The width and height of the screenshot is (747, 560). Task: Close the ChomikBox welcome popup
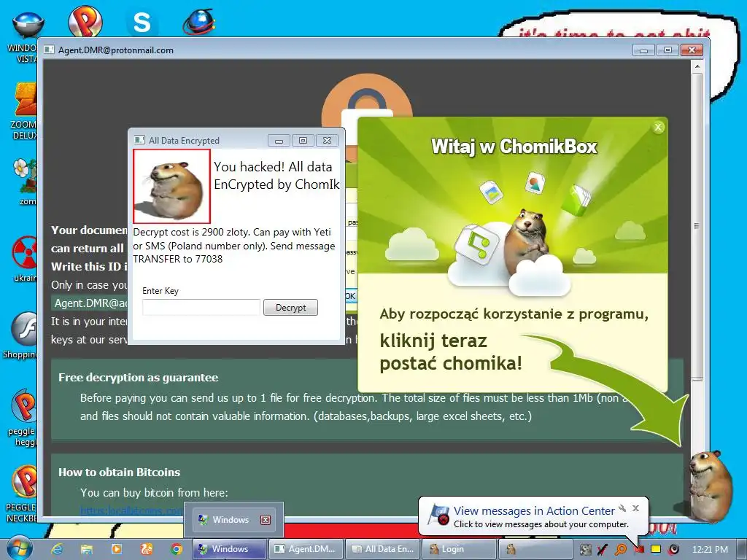click(x=658, y=127)
